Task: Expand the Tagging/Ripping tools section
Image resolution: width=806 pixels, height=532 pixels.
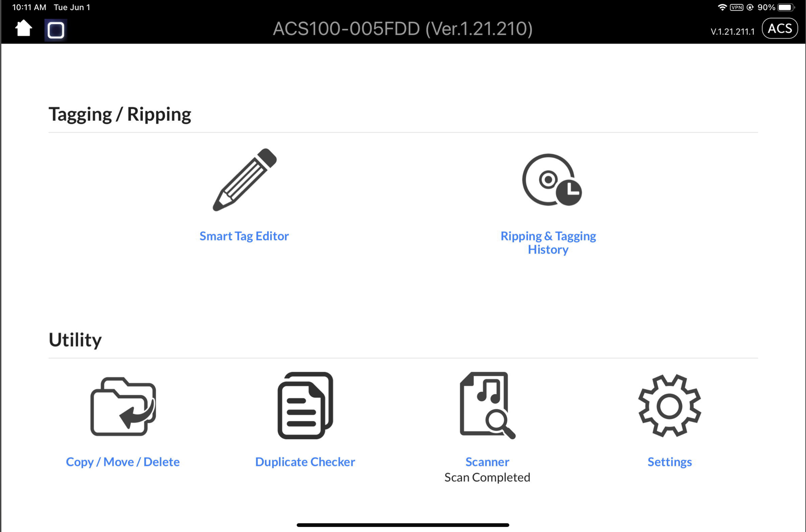Action: pos(119,114)
